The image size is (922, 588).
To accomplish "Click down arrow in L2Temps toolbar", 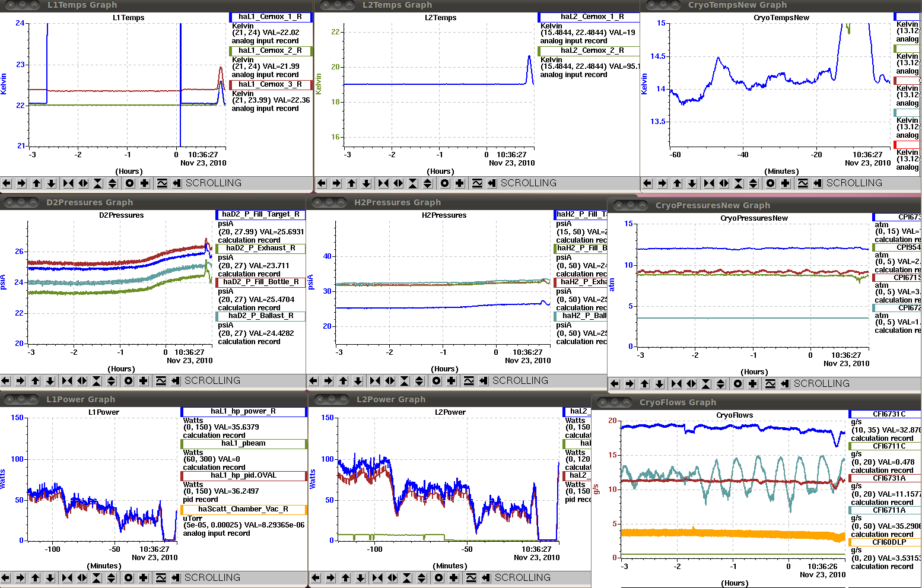I will click(x=367, y=183).
